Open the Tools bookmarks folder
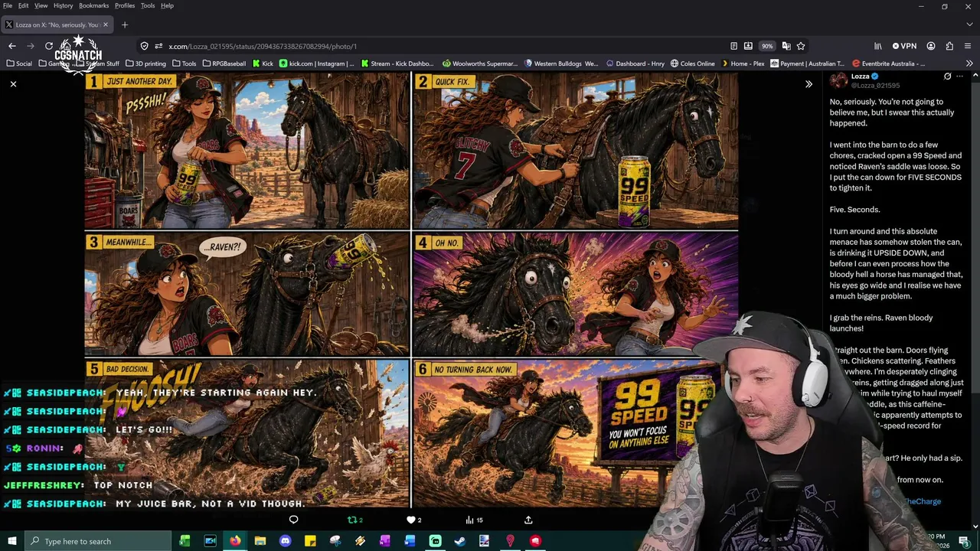The image size is (980, 551). [x=185, y=64]
